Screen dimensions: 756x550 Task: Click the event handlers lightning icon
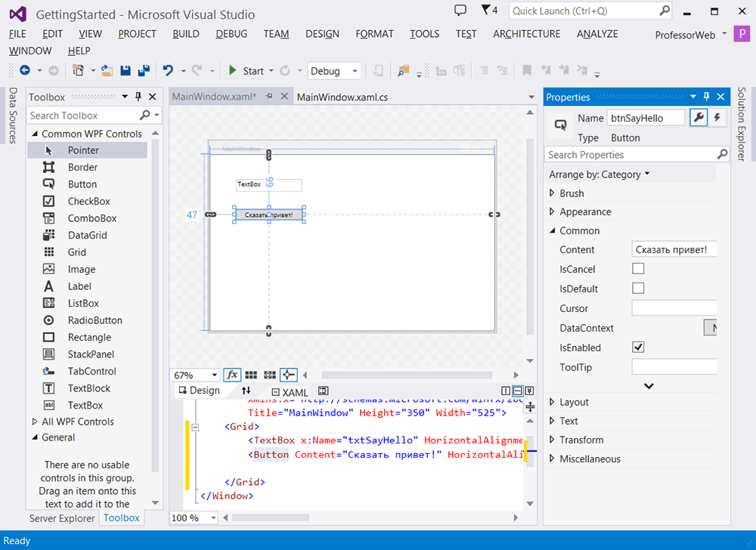[x=717, y=118]
